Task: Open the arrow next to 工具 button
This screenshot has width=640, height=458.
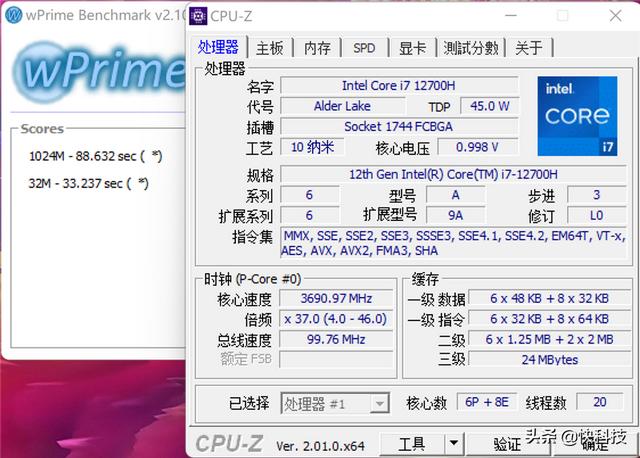Action: click(x=451, y=443)
